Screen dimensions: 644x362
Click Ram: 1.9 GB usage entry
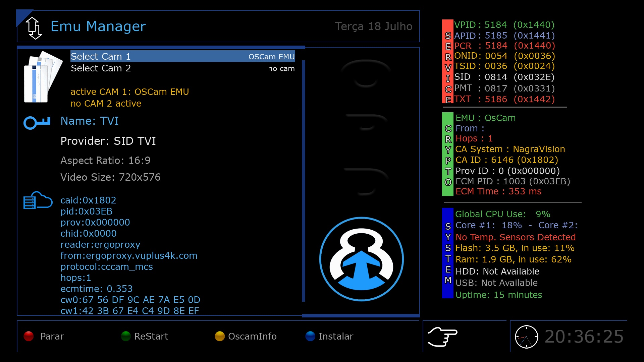coord(514,259)
